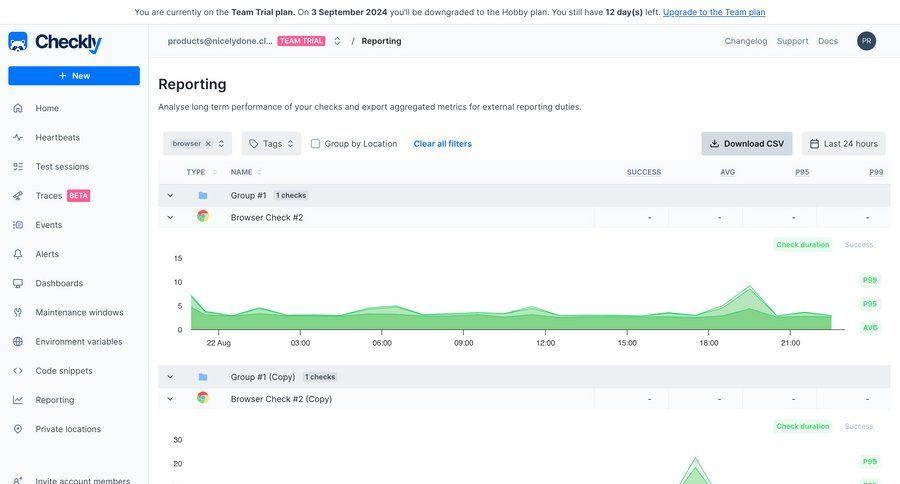The width and height of the screenshot is (900, 484).
Task: Open the Tags filter dropdown
Action: point(271,144)
